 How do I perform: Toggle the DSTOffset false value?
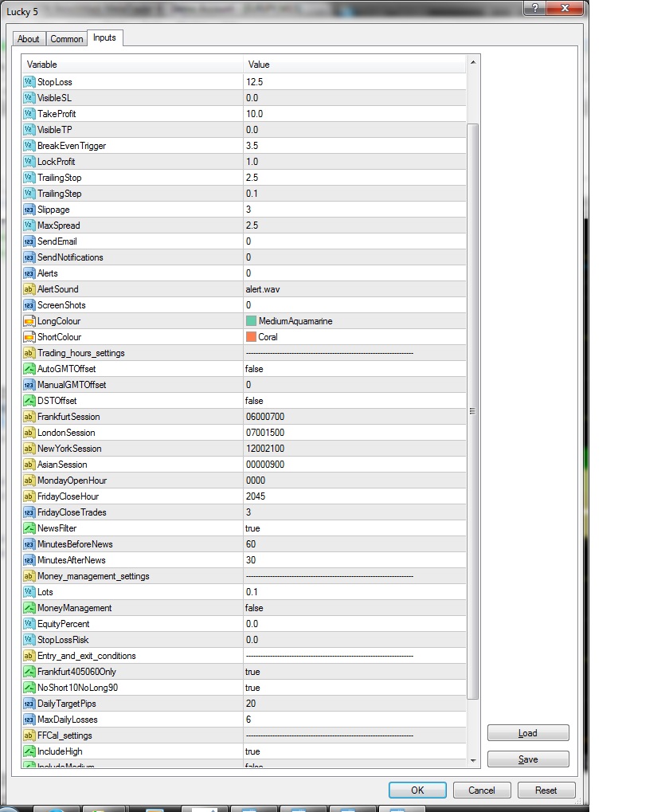[354, 401]
